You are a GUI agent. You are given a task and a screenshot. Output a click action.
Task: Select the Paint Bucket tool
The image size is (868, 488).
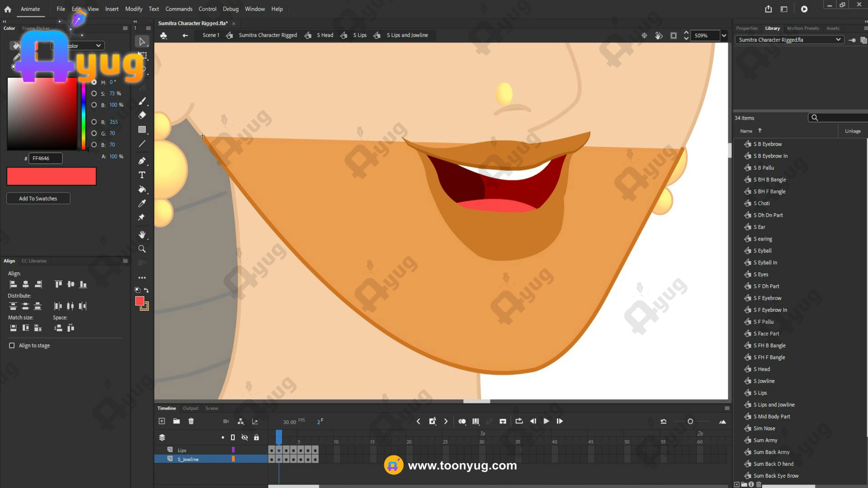click(x=142, y=189)
